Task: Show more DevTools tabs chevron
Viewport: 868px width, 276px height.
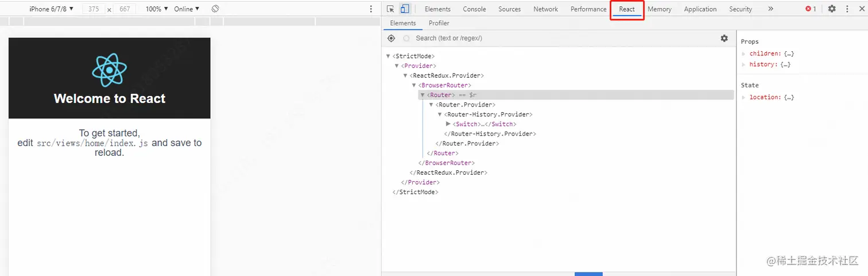Action: click(x=770, y=9)
